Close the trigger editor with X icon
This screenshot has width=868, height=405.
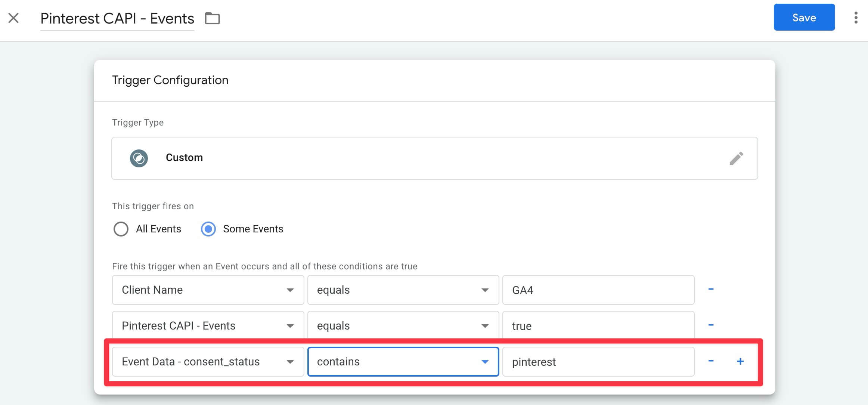(13, 18)
